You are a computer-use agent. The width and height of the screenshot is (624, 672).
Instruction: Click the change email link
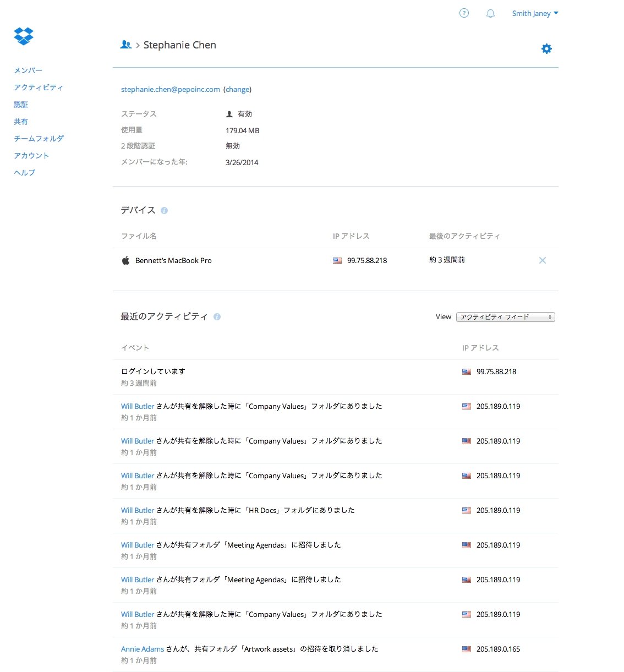237,89
